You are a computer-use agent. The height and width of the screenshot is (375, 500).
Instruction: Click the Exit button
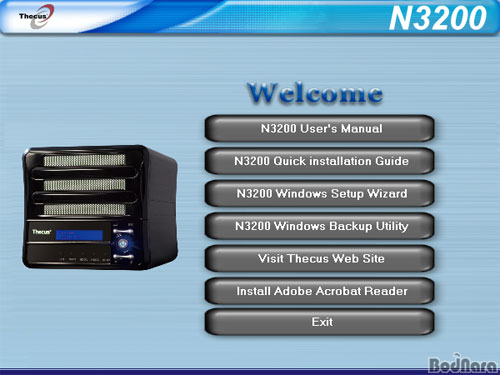pyautogui.click(x=319, y=322)
